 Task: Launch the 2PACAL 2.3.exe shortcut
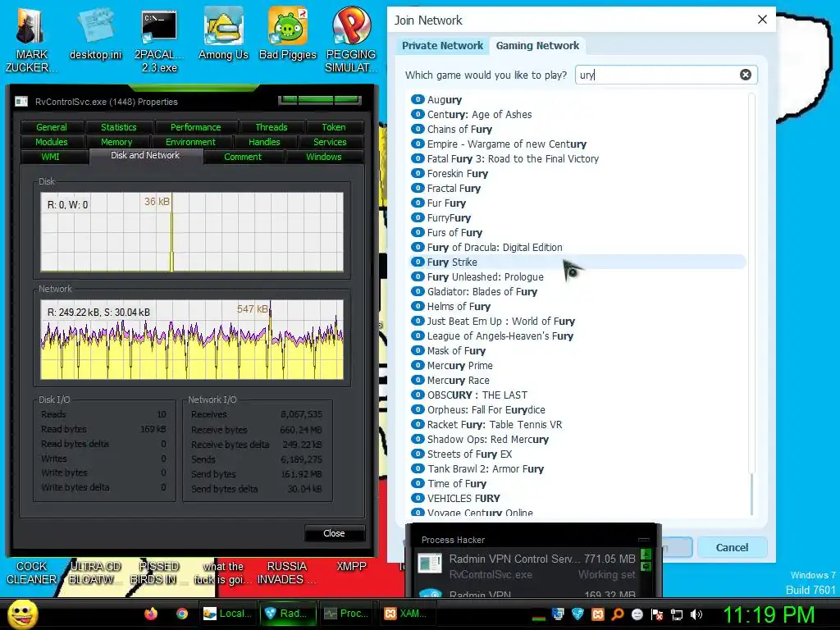click(x=159, y=40)
